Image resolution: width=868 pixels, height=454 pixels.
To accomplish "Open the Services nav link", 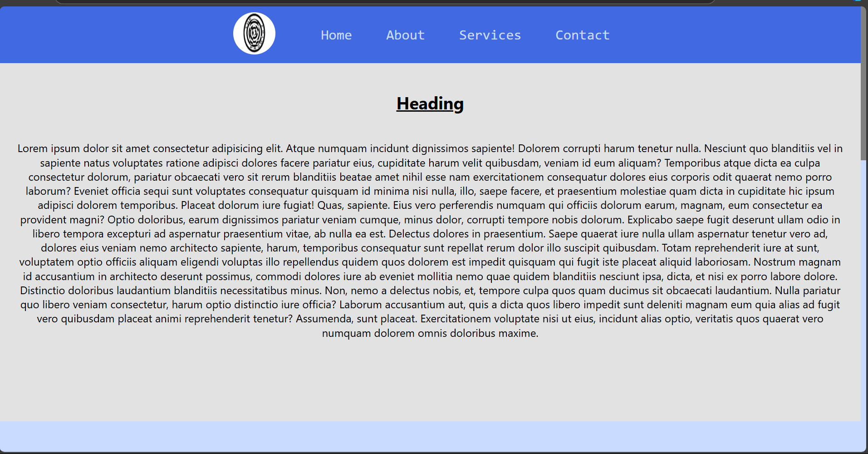I will pos(490,35).
